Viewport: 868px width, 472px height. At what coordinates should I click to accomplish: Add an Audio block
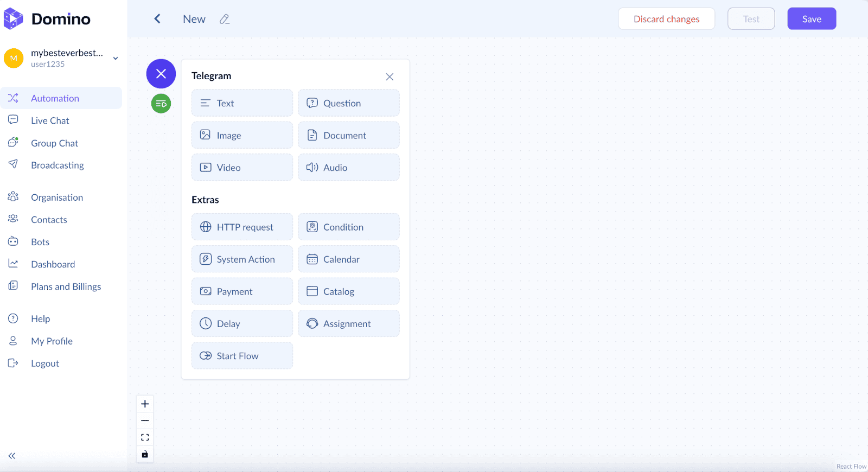click(x=349, y=168)
